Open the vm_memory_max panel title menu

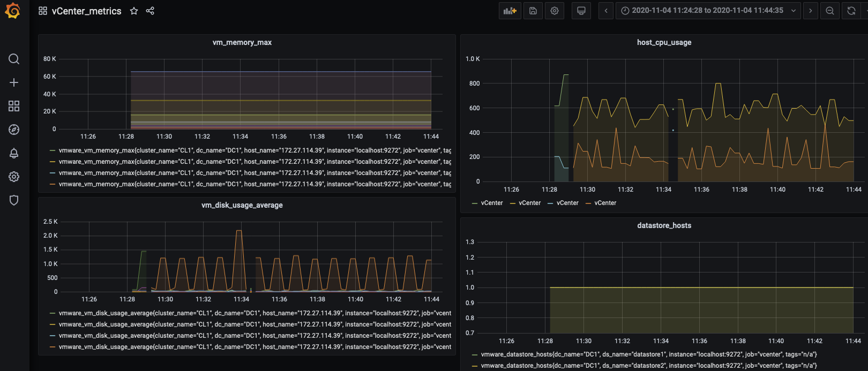[242, 42]
